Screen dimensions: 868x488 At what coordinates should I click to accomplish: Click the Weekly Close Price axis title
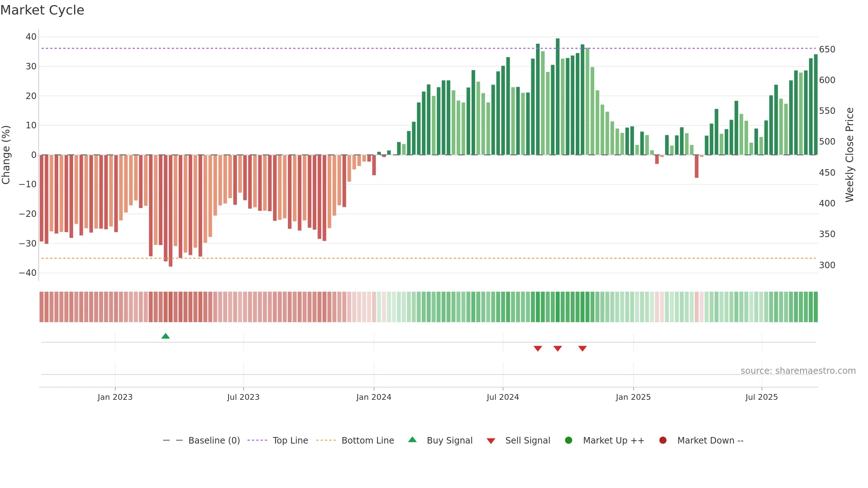click(850, 155)
